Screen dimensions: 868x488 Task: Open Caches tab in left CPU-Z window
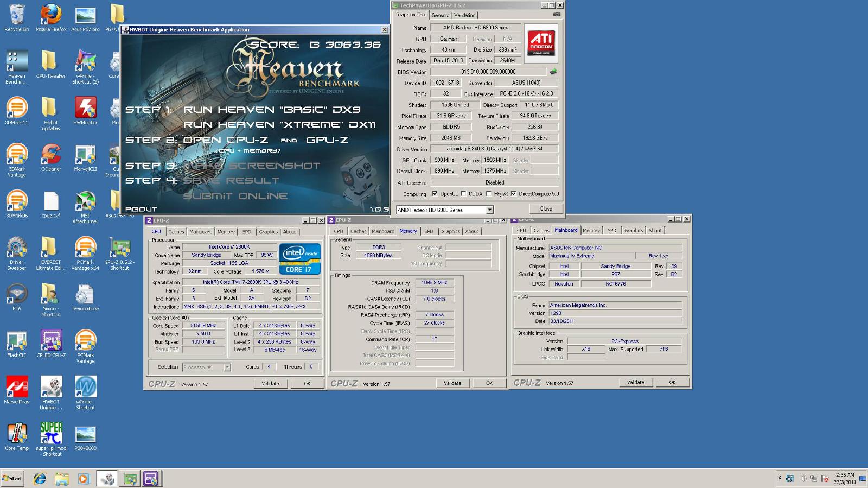[176, 232]
